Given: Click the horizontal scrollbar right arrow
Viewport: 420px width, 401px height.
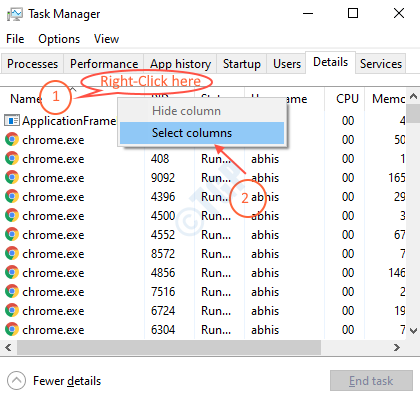Looking at the screenshot, I should [x=396, y=348].
